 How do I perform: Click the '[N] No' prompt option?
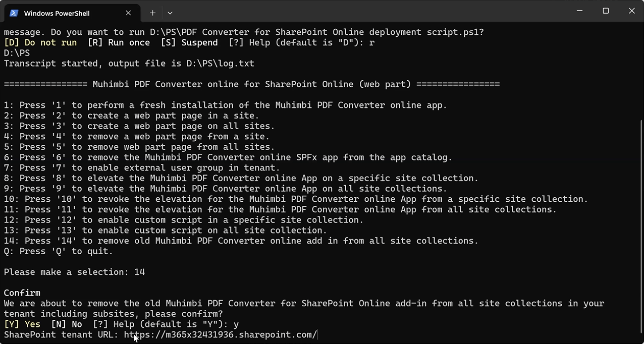(67, 324)
